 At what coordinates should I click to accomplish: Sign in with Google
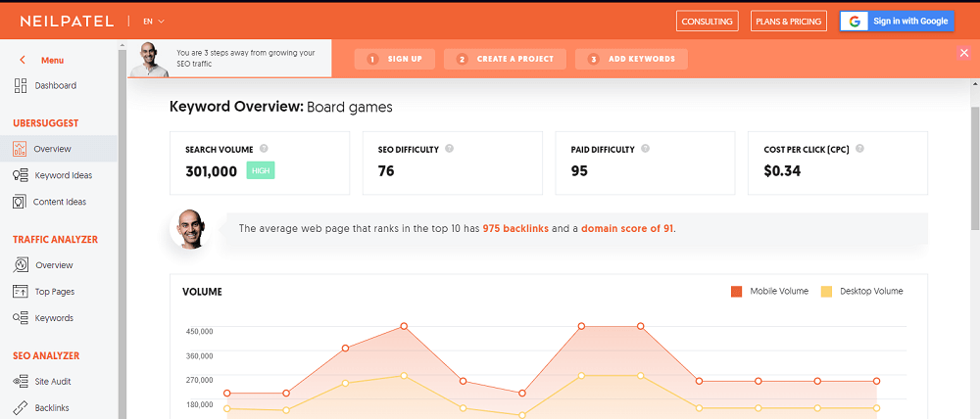tap(898, 22)
